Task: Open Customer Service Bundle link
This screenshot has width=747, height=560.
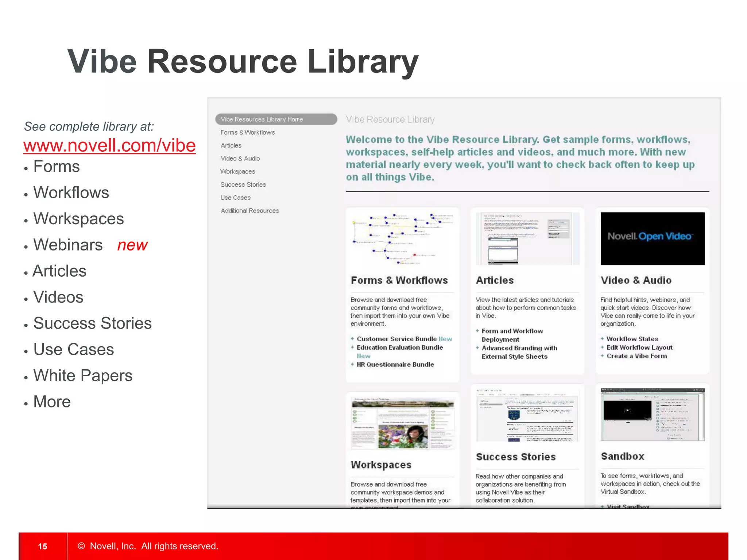Action: pyautogui.click(x=396, y=339)
